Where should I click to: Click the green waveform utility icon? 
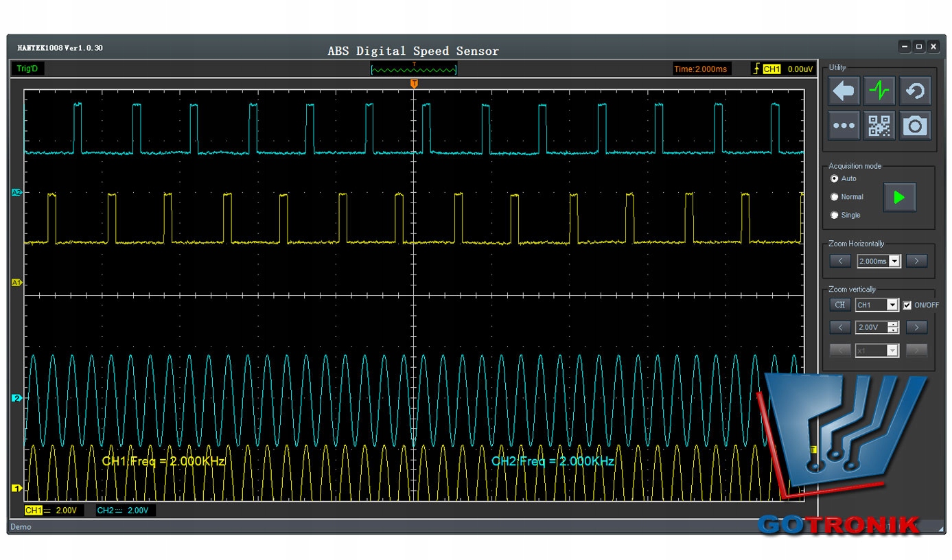coord(879,91)
